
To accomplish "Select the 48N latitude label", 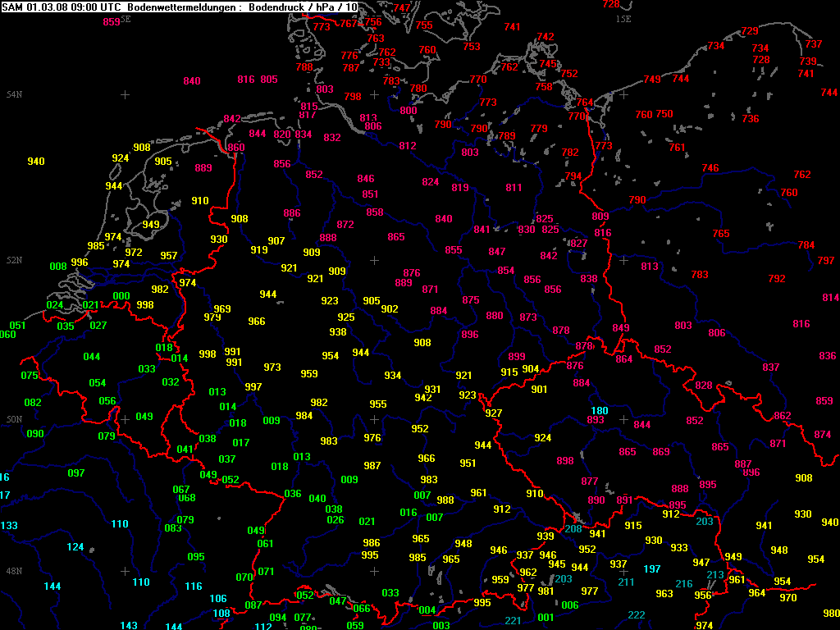I will pos(15,571).
